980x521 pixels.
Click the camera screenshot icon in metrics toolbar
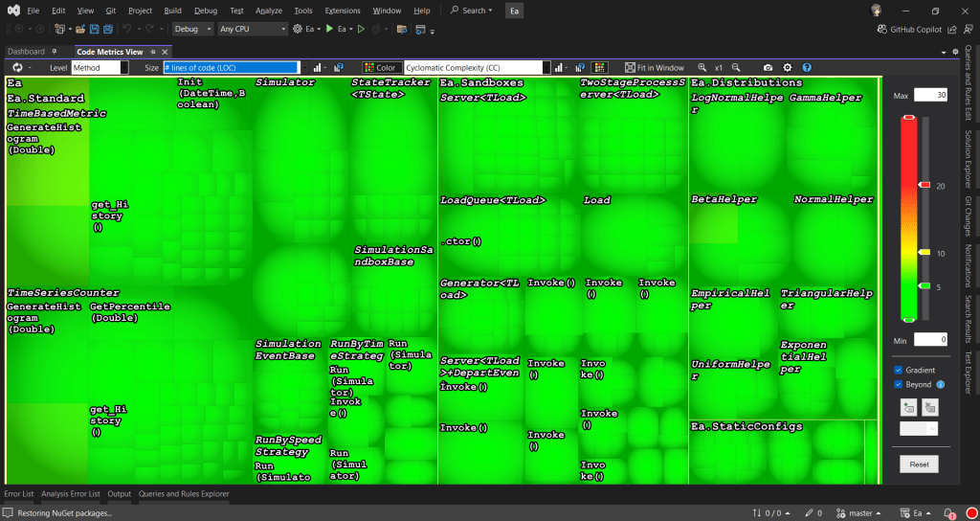coord(768,68)
